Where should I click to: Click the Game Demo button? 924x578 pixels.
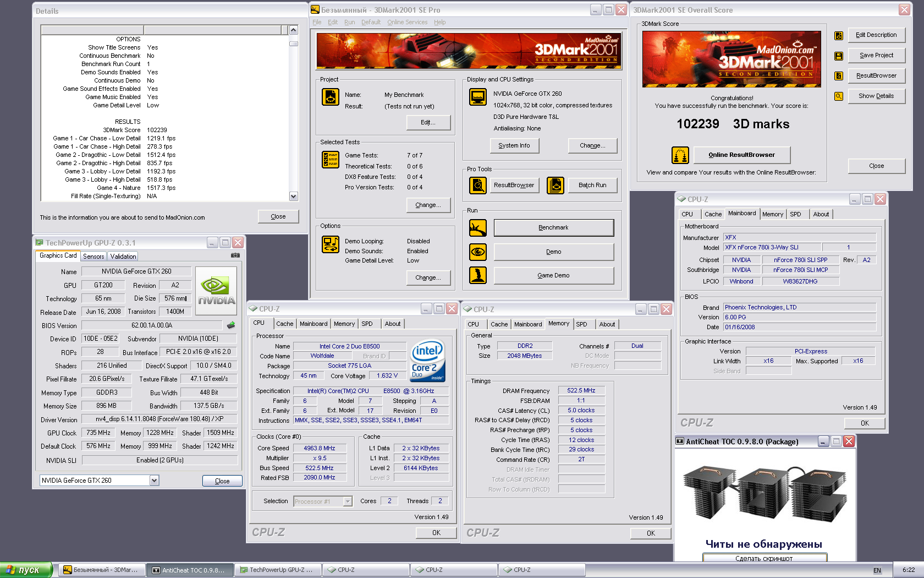[554, 276]
